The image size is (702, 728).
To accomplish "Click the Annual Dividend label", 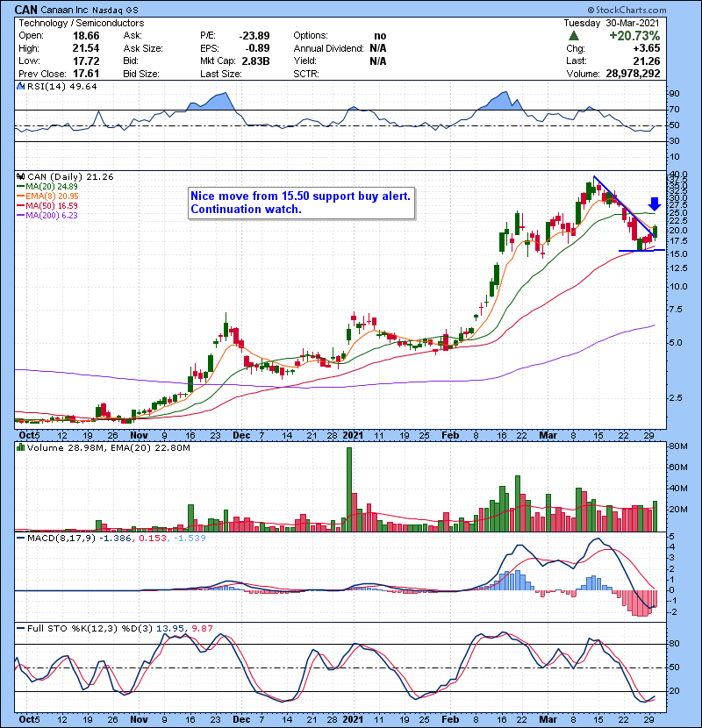I will coord(328,48).
